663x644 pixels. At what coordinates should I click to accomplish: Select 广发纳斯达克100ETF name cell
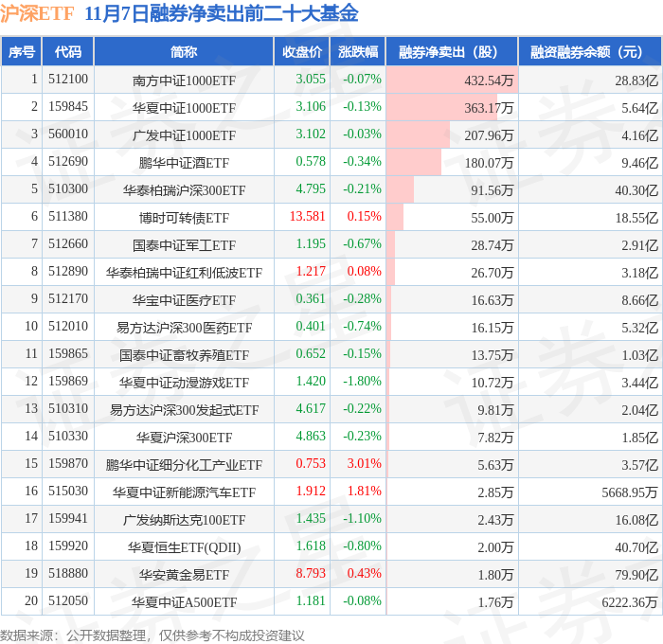pos(184,520)
